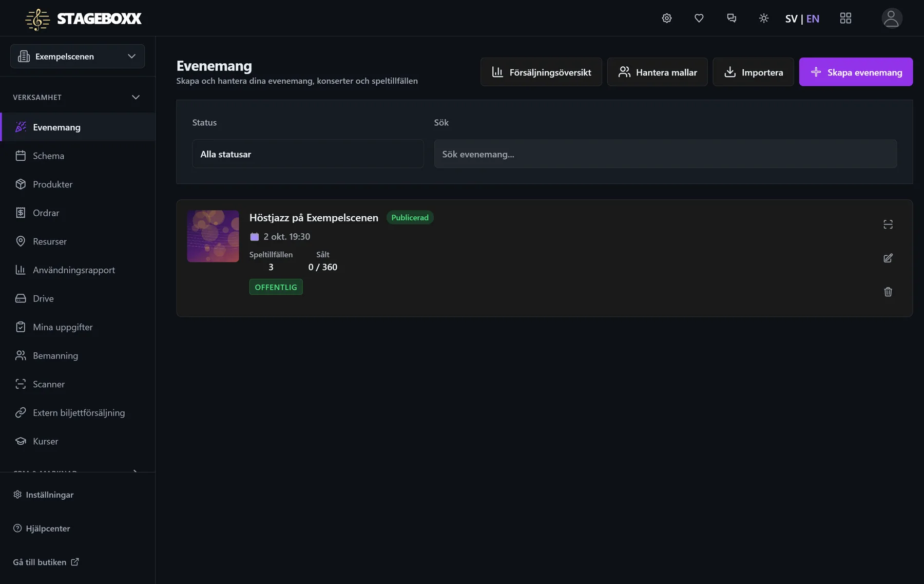Open Schema in sidebar
The height and width of the screenshot is (584, 924).
click(78, 156)
